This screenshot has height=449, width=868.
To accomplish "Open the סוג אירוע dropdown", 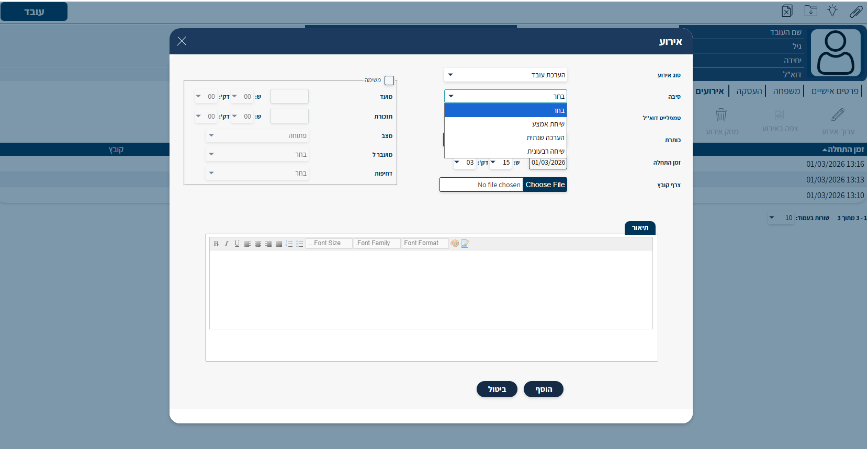I will (x=505, y=75).
